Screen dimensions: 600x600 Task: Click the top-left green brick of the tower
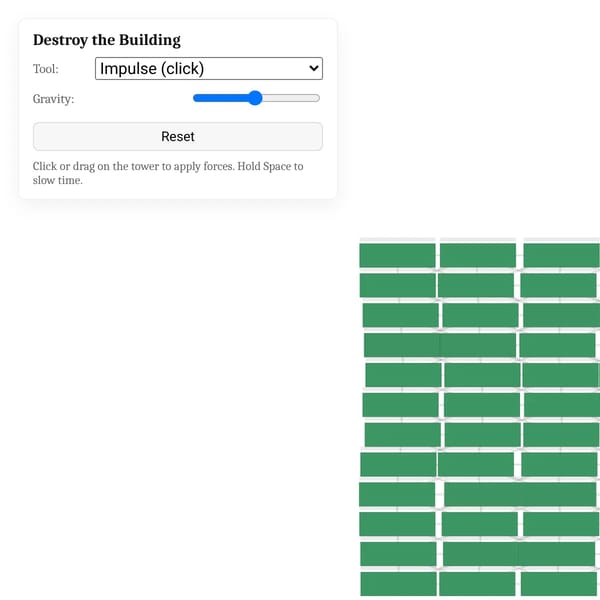point(397,255)
